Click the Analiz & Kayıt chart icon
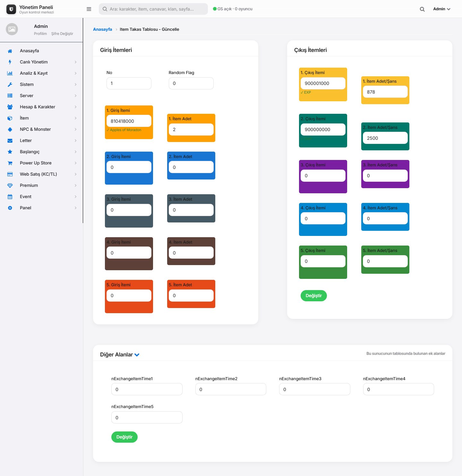Viewport: 462px width, 476px height. coord(10,73)
